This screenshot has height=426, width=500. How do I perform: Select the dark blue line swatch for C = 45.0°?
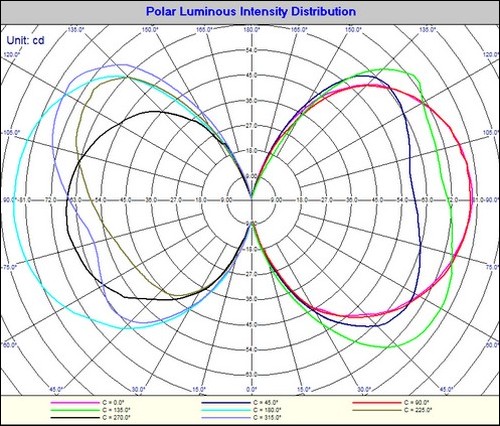click(226, 403)
